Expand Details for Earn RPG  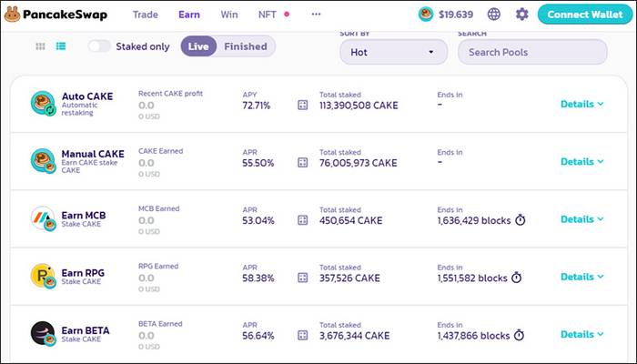(x=582, y=277)
